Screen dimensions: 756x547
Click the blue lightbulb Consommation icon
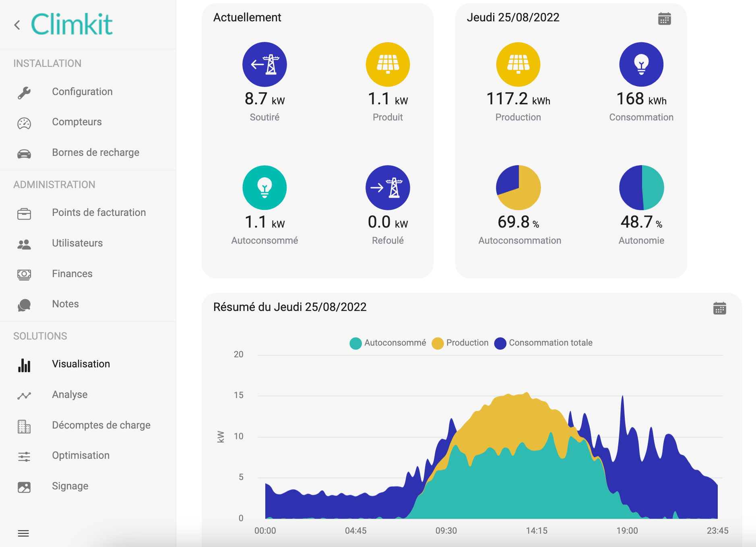pyautogui.click(x=641, y=64)
